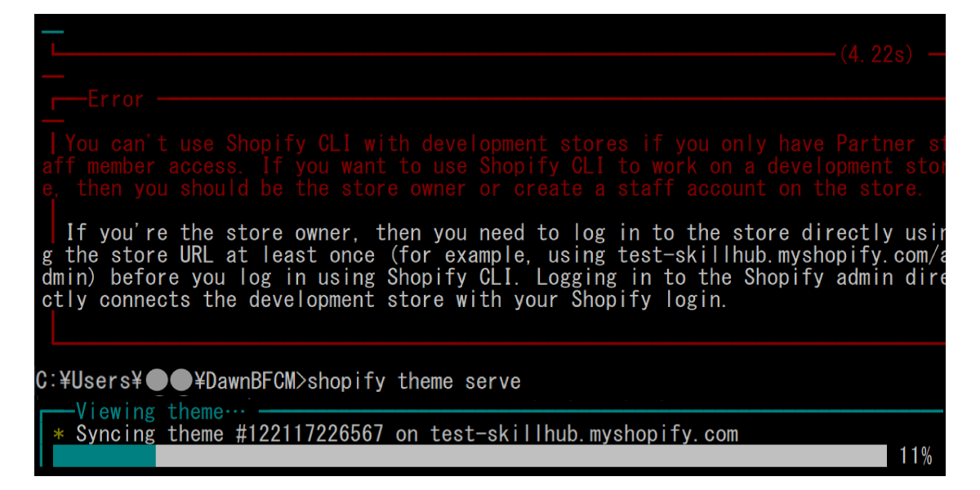This screenshot has height=490, width=980.
Task: Click the red line starting 'You can't use Shopify CLI'
Action: (505, 144)
